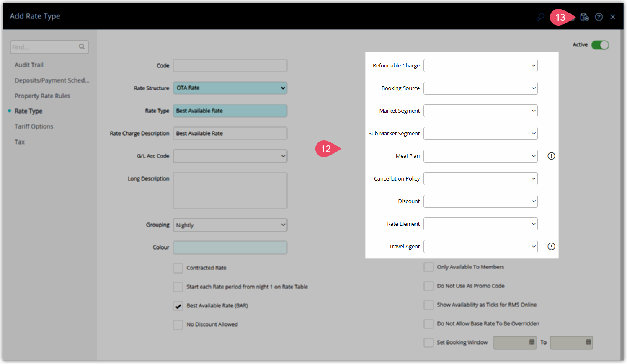Open the Grouping dropdown showing Nightly
Viewport: 627px width, 364px height.
[x=230, y=225]
